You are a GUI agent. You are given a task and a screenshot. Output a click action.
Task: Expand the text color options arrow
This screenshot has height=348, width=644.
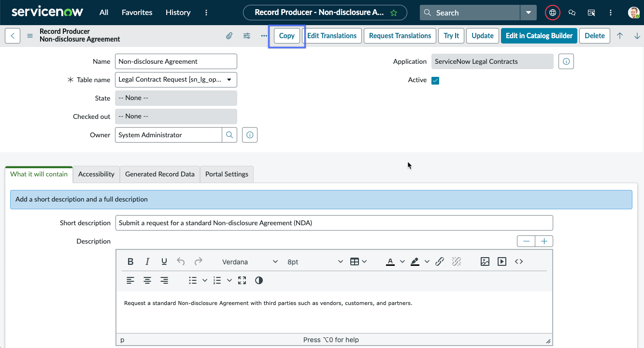click(x=402, y=261)
